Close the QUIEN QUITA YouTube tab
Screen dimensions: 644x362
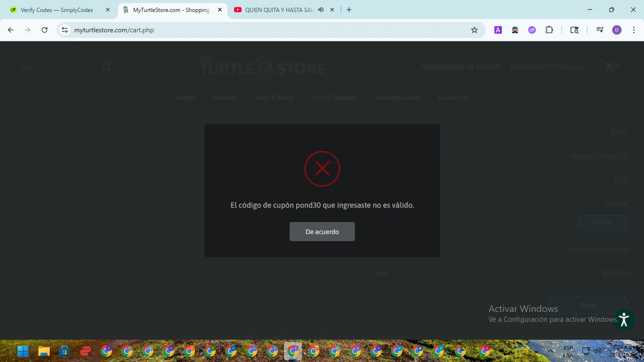[332, 10]
